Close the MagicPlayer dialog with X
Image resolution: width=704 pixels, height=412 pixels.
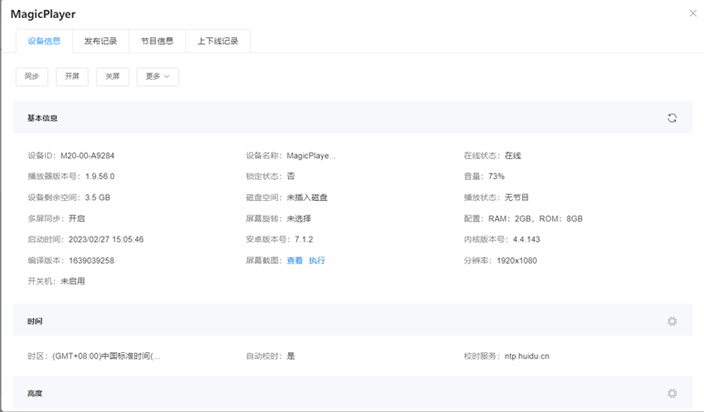click(x=693, y=13)
